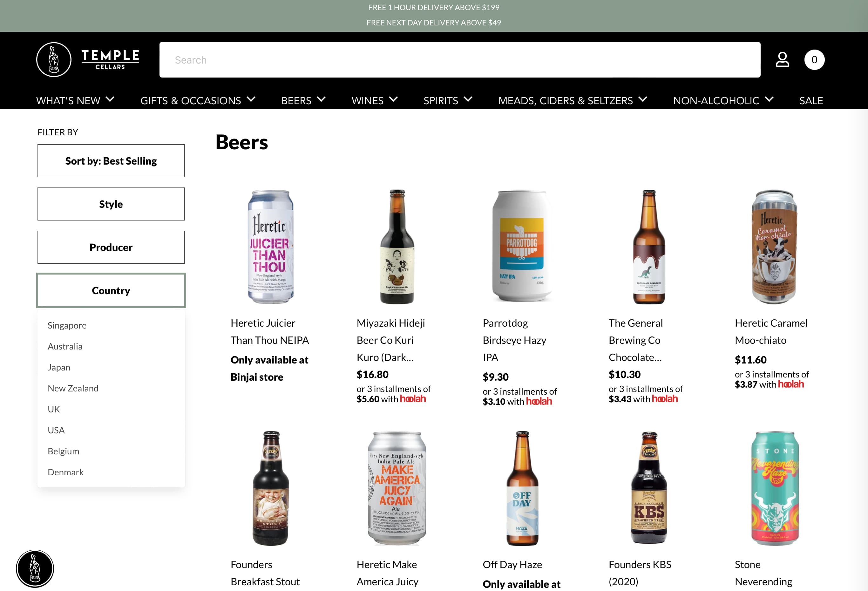Collapse the Country filter

pos(111,291)
